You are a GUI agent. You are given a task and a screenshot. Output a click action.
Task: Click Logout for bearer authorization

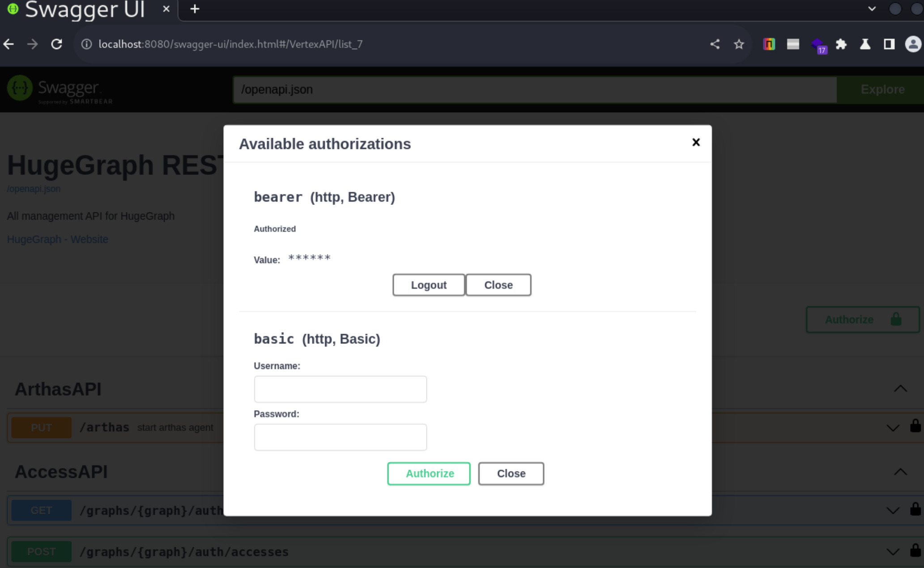click(428, 285)
